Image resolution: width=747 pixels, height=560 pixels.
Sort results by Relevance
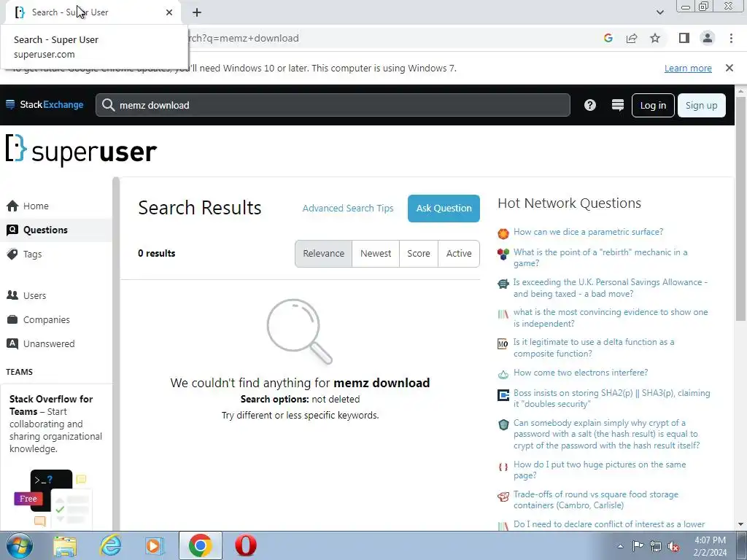click(x=323, y=254)
